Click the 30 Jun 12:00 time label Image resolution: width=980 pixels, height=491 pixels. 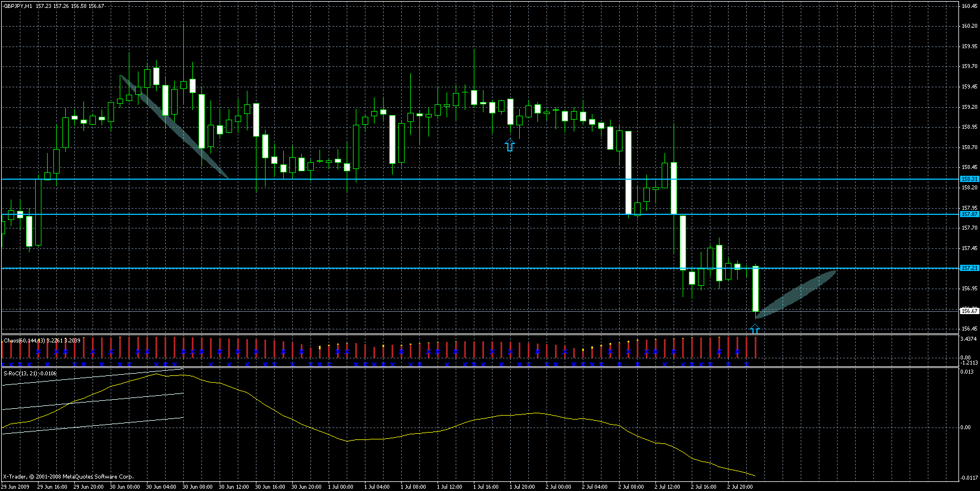tap(234, 487)
